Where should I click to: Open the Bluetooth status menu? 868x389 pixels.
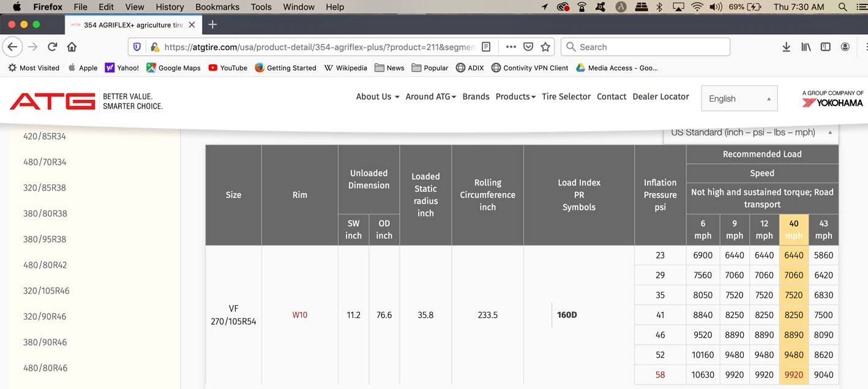point(659,7)
